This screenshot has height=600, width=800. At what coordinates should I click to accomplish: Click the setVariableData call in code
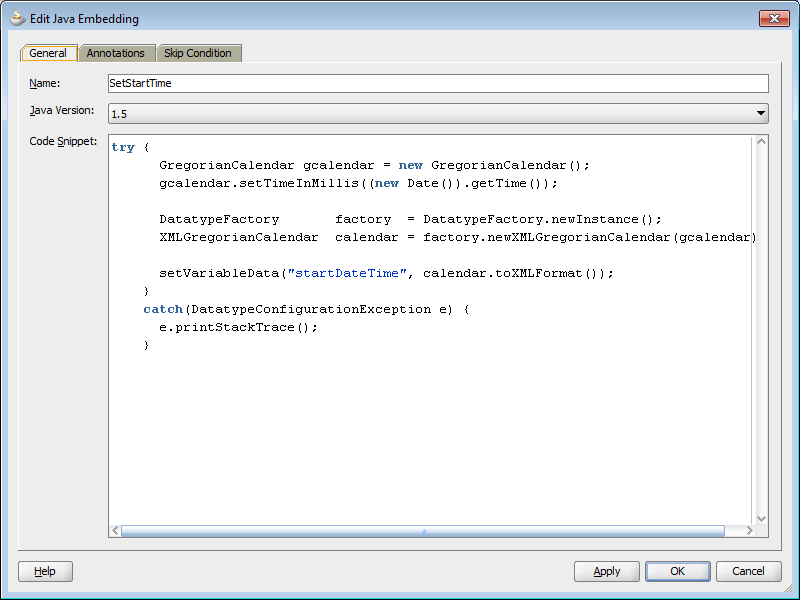pyautogui.click(x=386, y=273)
